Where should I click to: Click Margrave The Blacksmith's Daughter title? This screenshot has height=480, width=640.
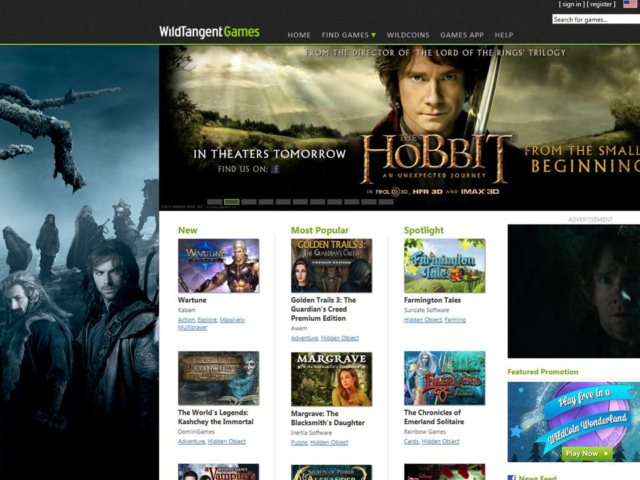click(x=328, y=418)
